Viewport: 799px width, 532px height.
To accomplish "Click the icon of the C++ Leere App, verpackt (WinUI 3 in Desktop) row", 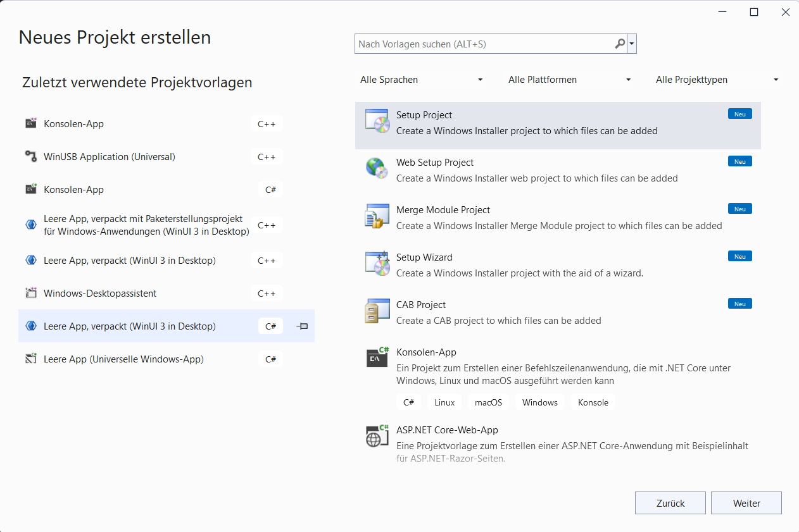I will pos(31,260).
